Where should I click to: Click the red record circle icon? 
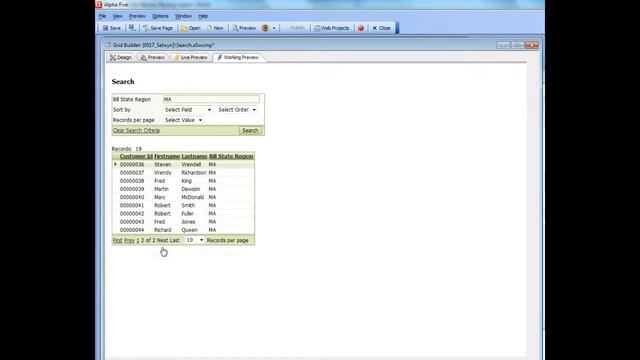click(361, 28)
